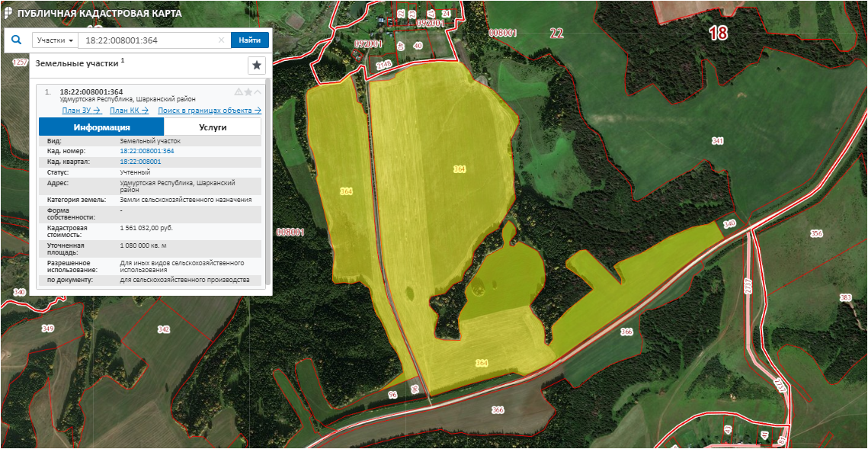Collapse the result card with chevron
Screen dimensions: 868x449
click(258, 92)
